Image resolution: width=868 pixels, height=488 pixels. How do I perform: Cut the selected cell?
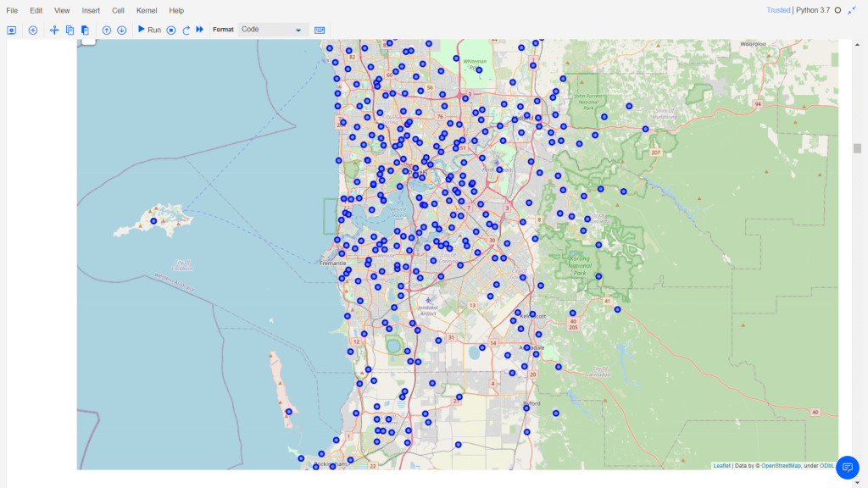[x=54, y=30]
